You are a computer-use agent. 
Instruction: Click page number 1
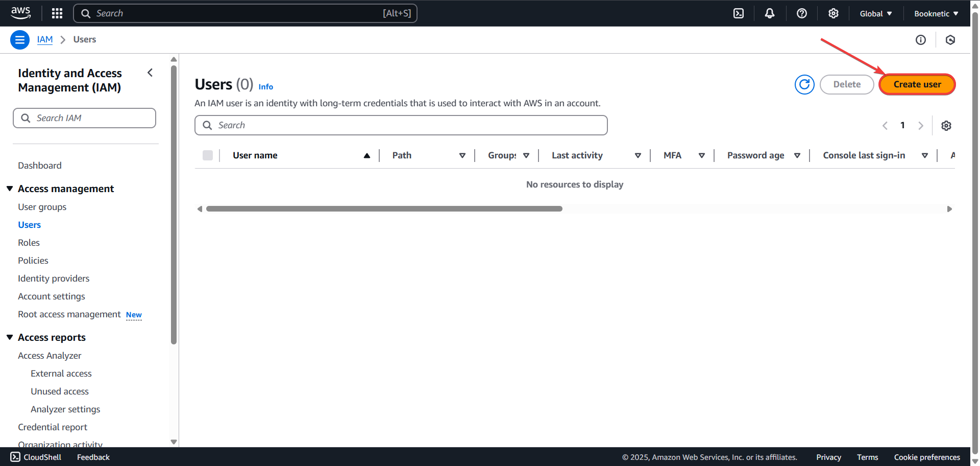click(902, 125)
